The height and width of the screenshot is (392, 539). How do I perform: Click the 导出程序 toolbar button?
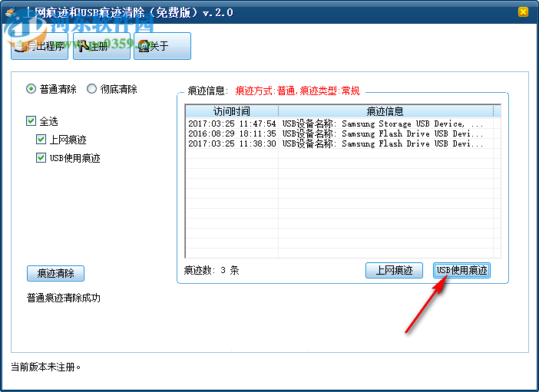tap(39, 46)
